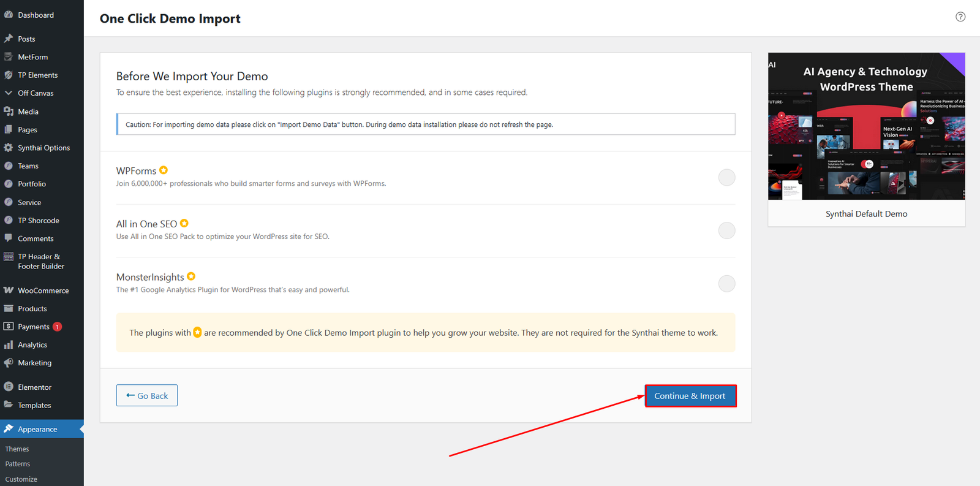
Task: Open the Elementor menu
Action: (x=42, y=387)
